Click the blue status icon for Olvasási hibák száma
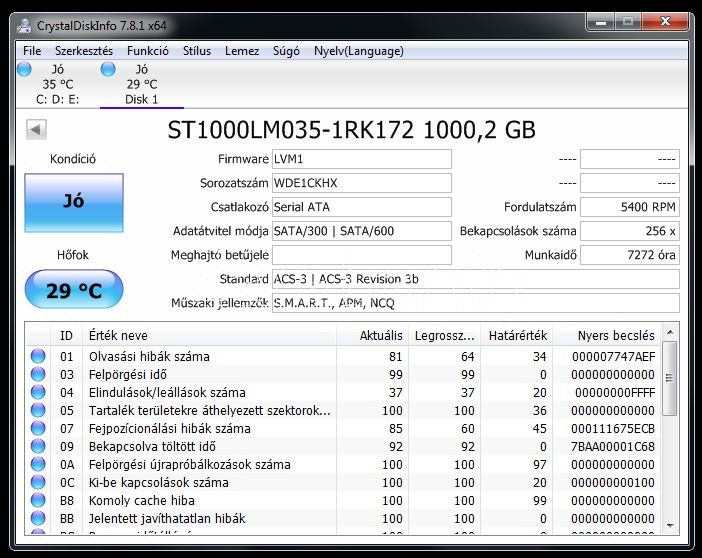 tap(38, 357)
